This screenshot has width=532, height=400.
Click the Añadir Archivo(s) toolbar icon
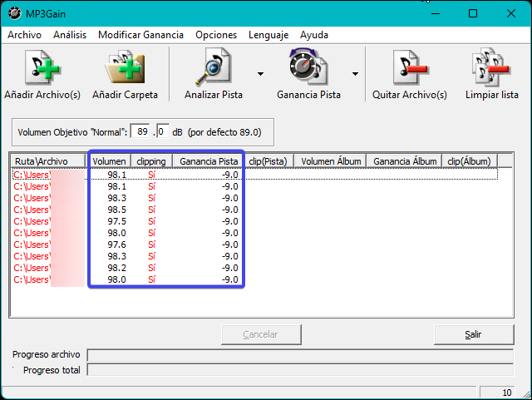click(x=42, y=68)
